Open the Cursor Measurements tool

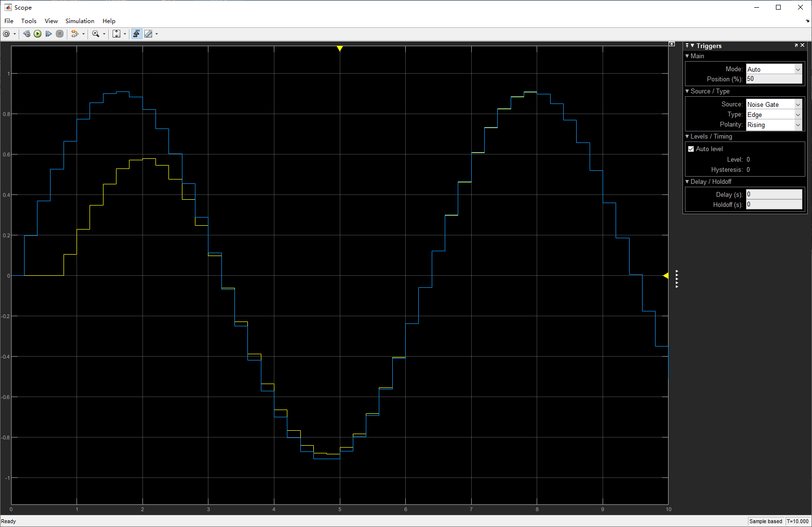(x=149, y=34)
